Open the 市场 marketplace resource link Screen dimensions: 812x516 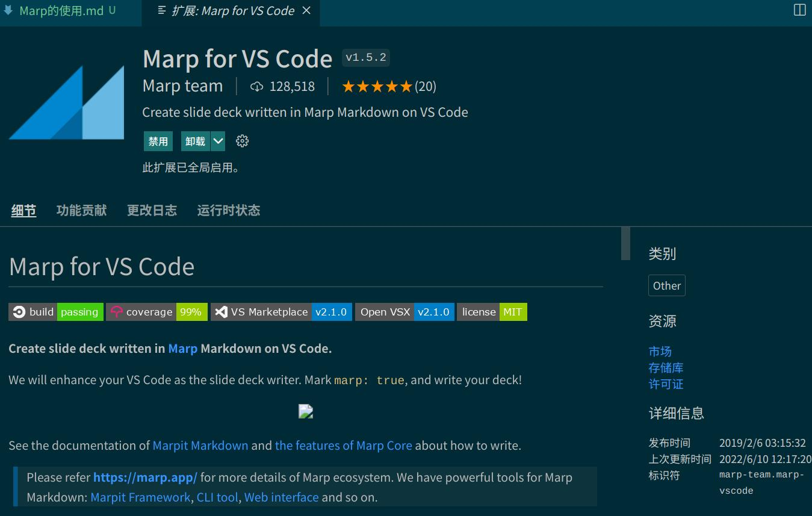coord(660,352)
